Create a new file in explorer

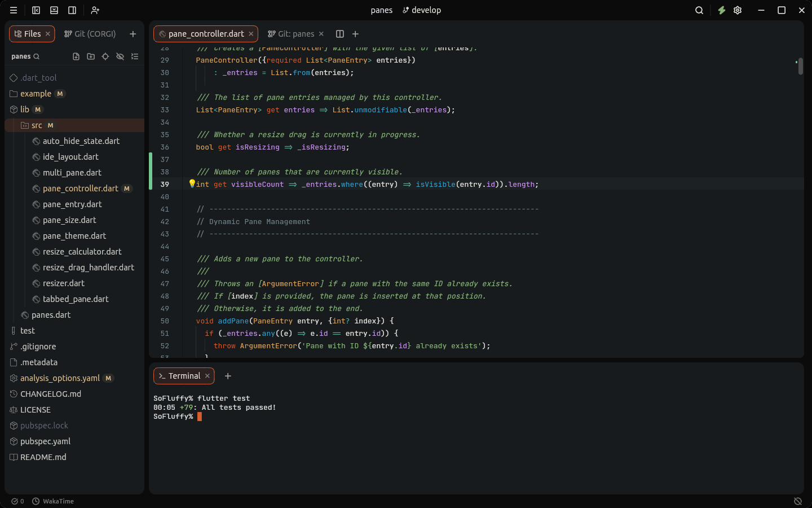[76, 56]
